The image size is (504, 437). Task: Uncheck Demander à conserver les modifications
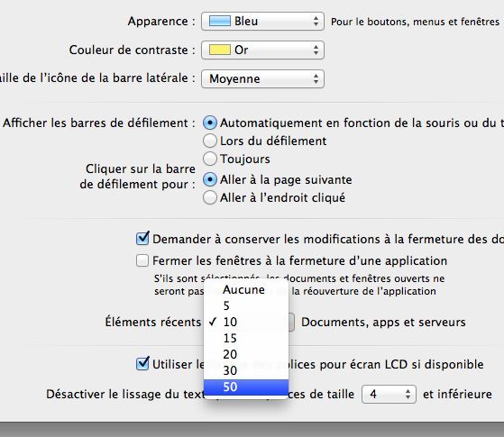(x=142, y=239)
